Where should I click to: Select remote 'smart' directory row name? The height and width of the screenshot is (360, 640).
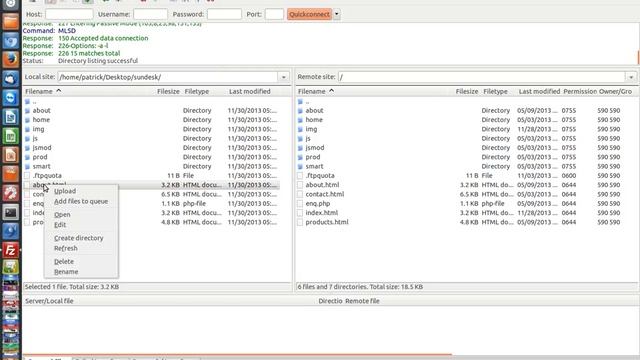[314, 167]
